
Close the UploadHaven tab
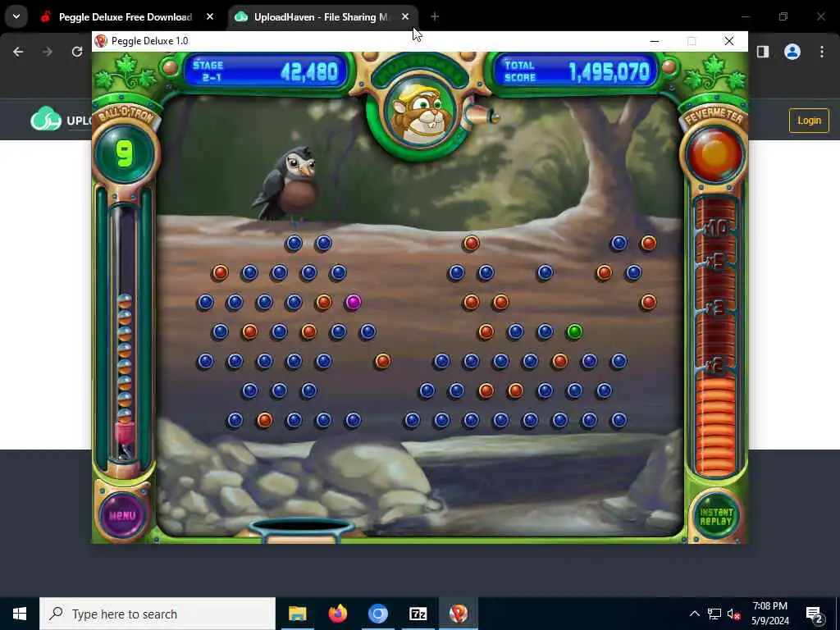click(x=405, y=17)
